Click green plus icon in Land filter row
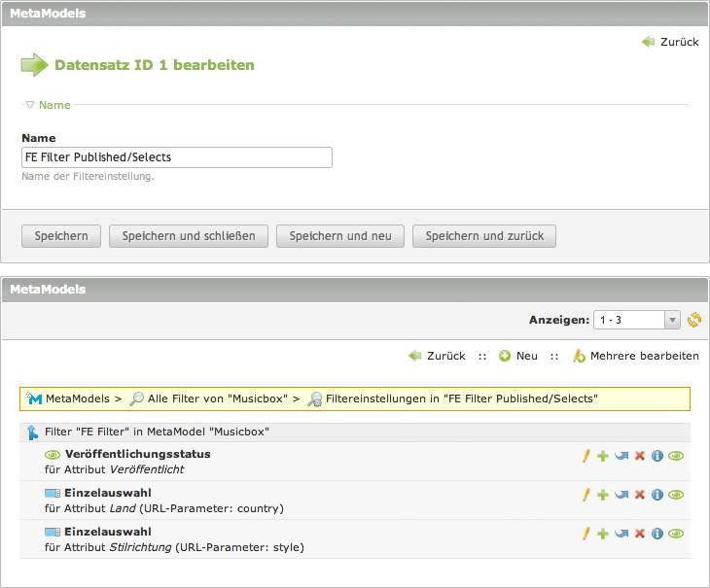710x588 pixels. (603, 495)
